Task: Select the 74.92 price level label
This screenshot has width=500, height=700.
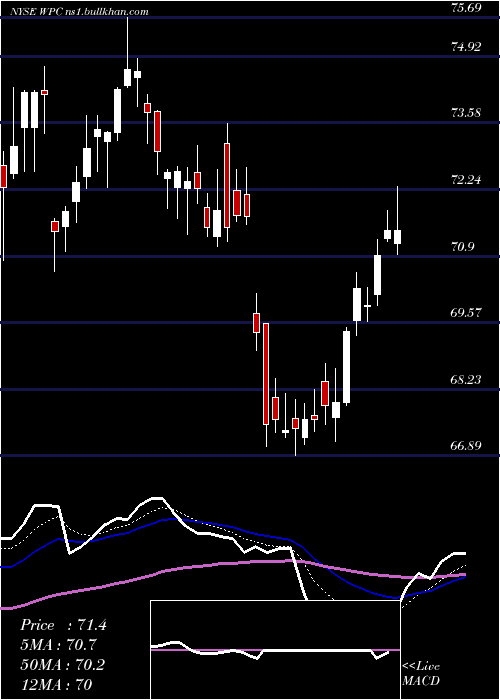Action: (x=467, y=46)
